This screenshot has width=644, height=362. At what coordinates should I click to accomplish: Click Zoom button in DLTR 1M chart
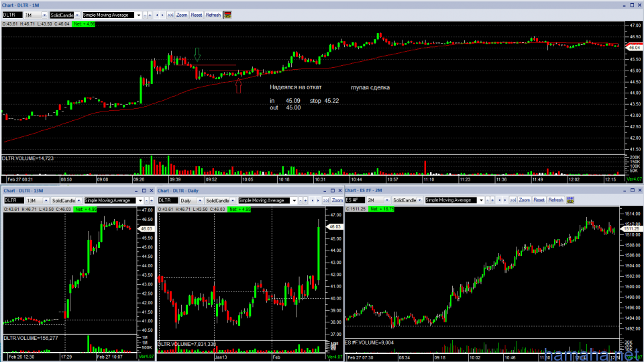tap(182, 15)
